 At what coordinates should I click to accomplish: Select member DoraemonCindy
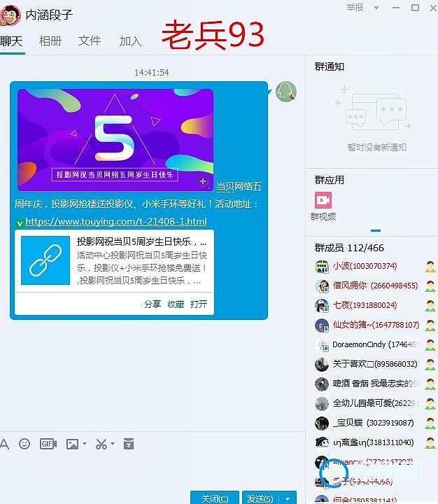coord(375,344)
